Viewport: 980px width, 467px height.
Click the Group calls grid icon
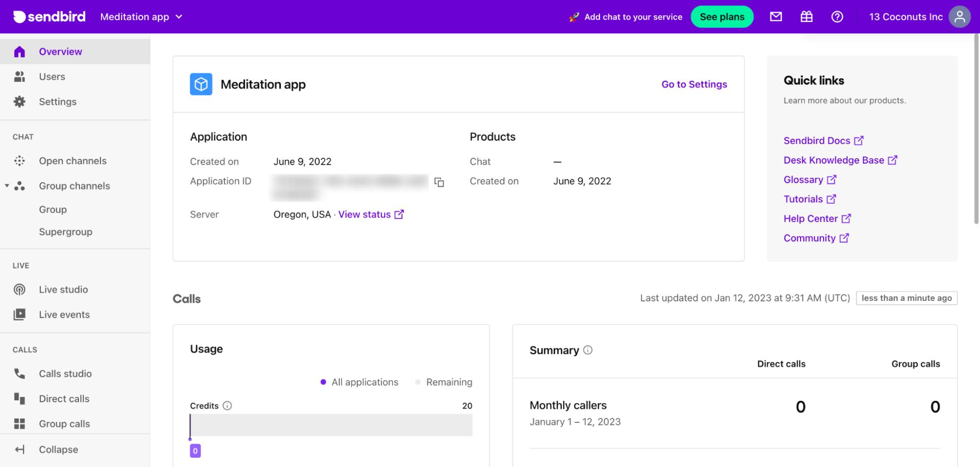20,424
